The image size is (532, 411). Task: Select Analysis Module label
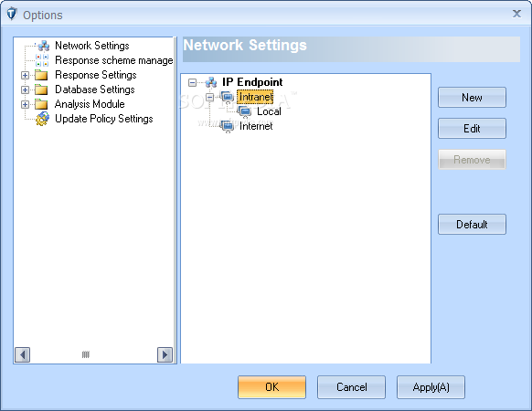(x=90, y=104)
